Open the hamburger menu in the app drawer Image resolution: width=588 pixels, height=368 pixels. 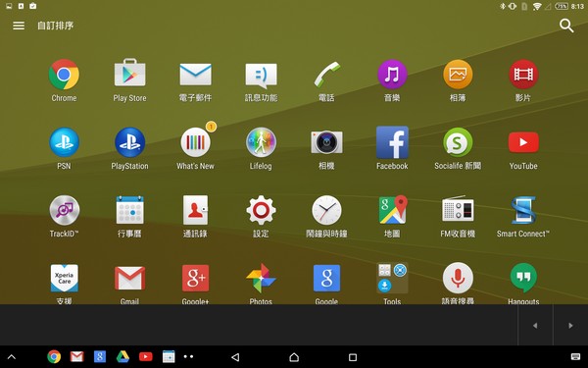(19, 26)
